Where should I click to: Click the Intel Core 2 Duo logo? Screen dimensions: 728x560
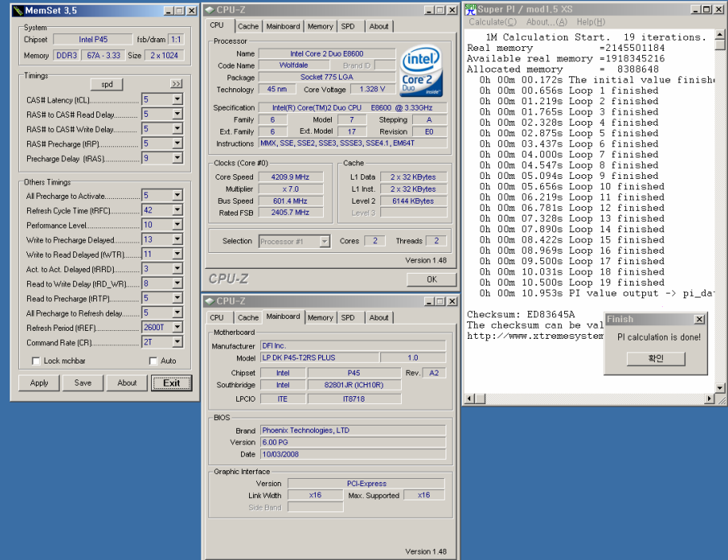click(421, 71)
